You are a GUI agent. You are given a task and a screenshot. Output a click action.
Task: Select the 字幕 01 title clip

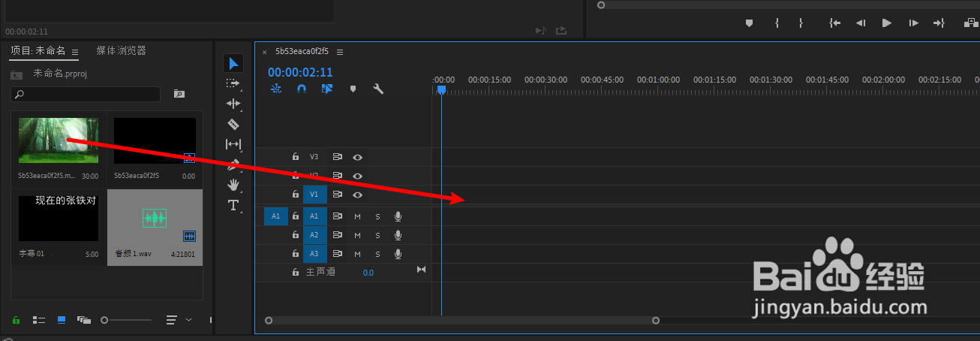pos(59,219)
